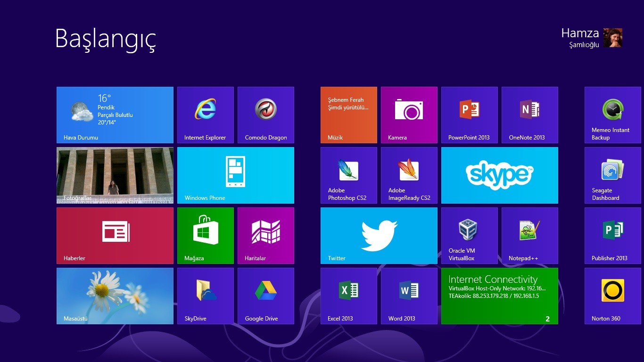The width and height of the screenshot is (644, 362).
Task: Open Norton 360 tile
Action: point(613,296)
